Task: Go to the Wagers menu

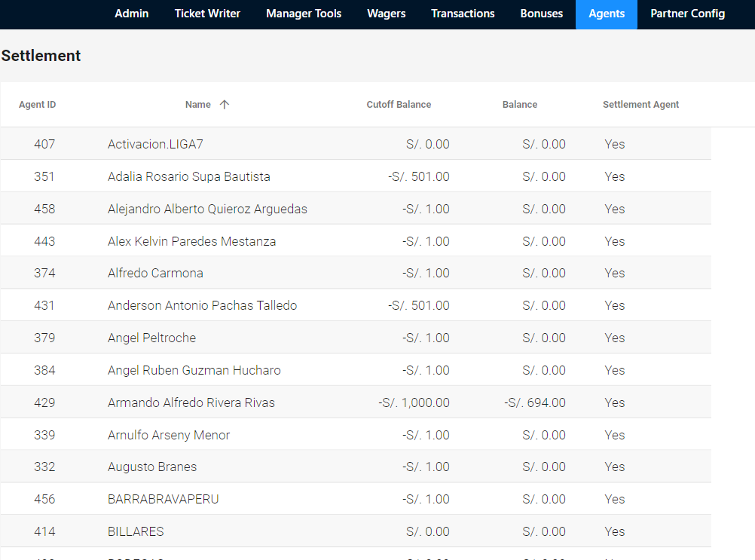Action: (387, 14)
